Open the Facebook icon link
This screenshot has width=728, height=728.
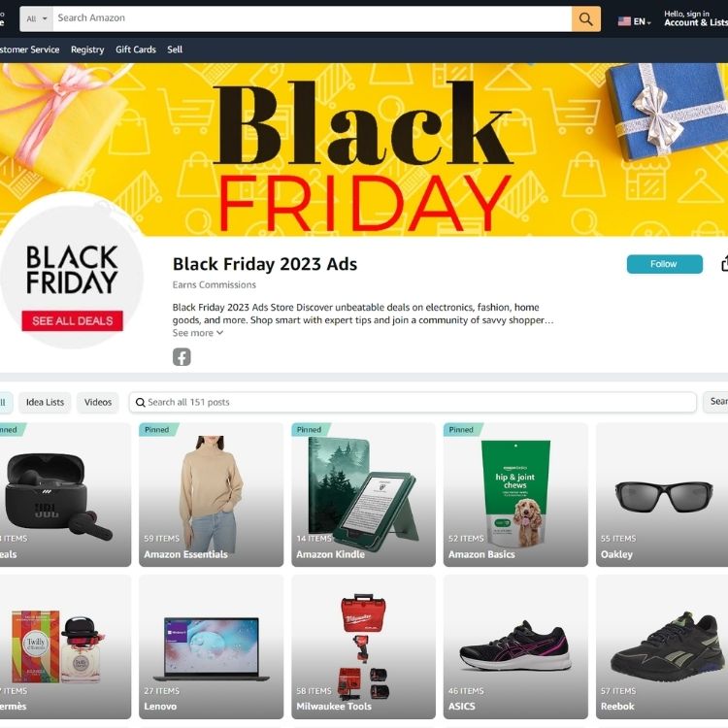[182, 357]
